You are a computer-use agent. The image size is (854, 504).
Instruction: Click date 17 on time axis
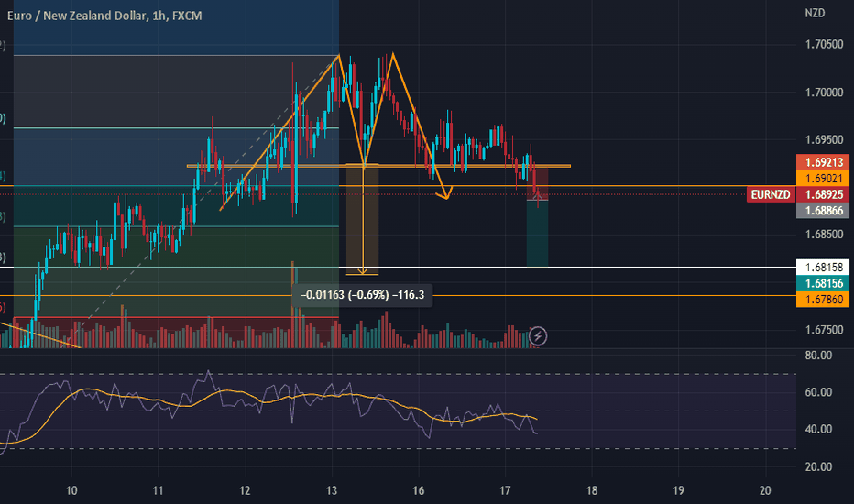click(505, 490)
